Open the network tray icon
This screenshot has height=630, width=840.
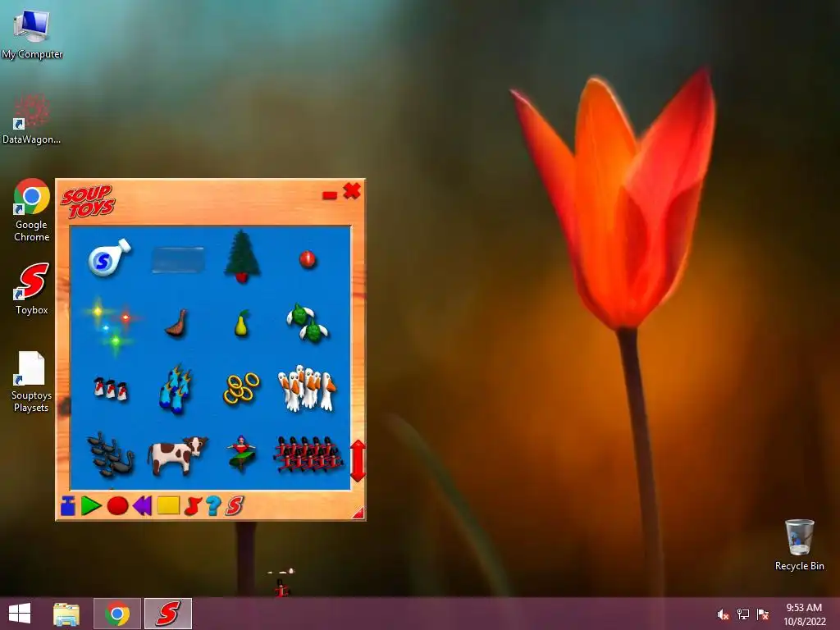pos(743,614)
